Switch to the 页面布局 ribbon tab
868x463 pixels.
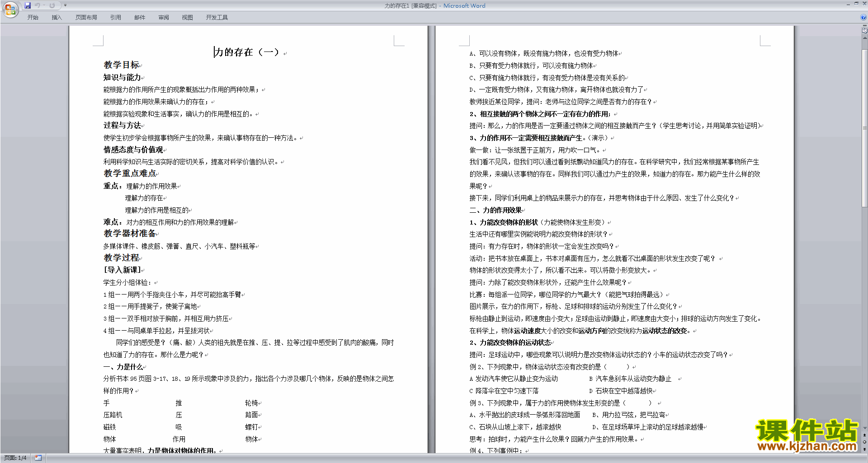click(x=86, y=17)
